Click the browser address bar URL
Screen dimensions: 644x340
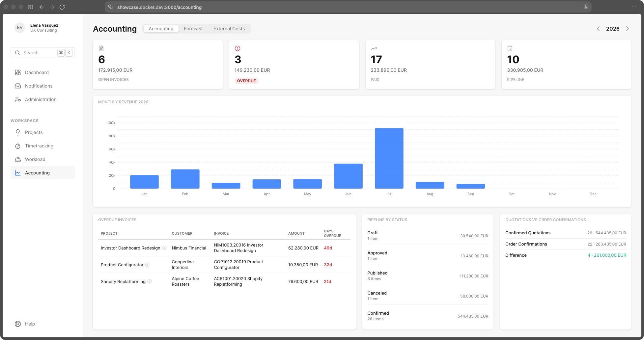159,7
